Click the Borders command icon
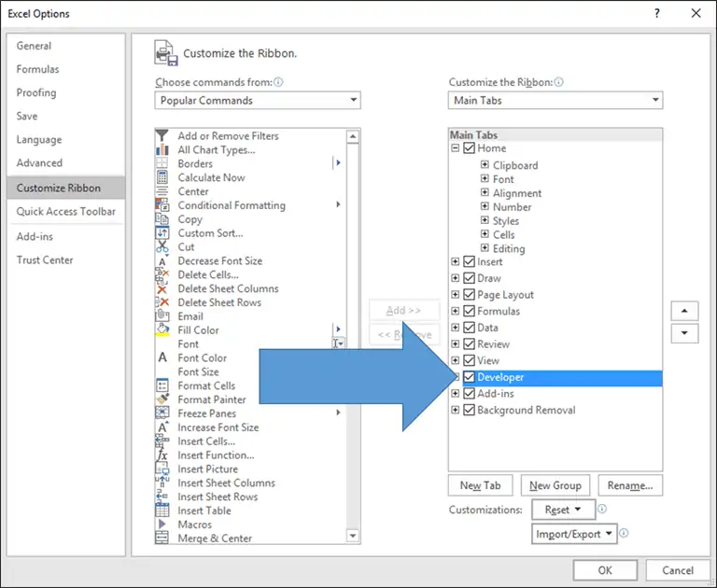717x588 pixels. coord(162,163)
